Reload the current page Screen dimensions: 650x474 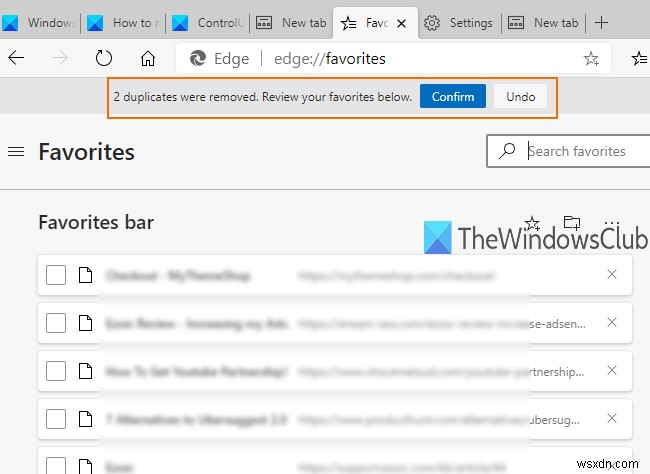coord(104,58)
